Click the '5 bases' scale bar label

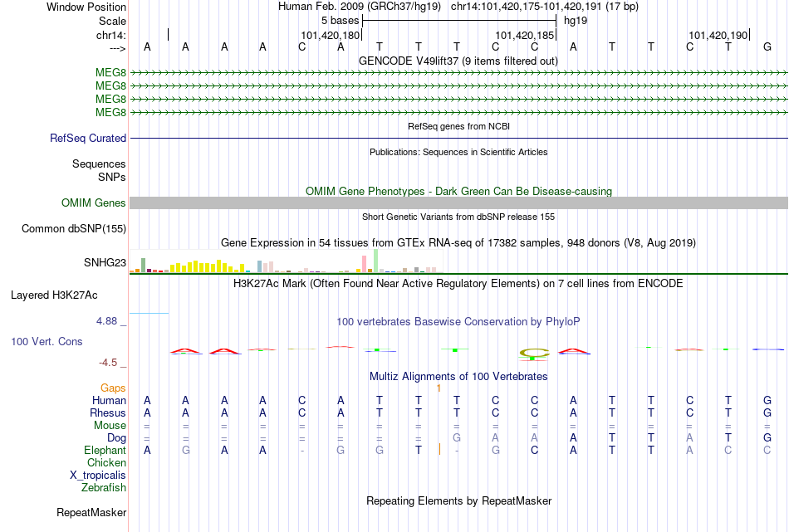tap(341, 21)
